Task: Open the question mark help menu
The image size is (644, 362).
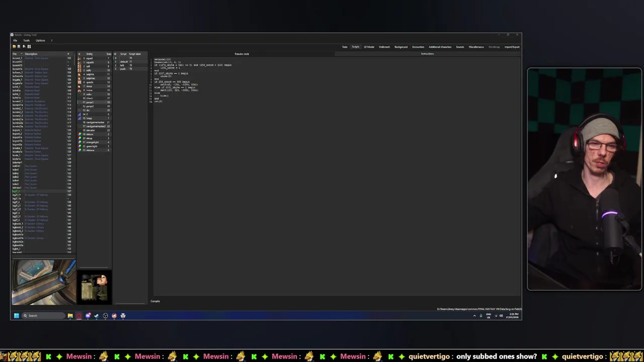Action: point(51,40)
